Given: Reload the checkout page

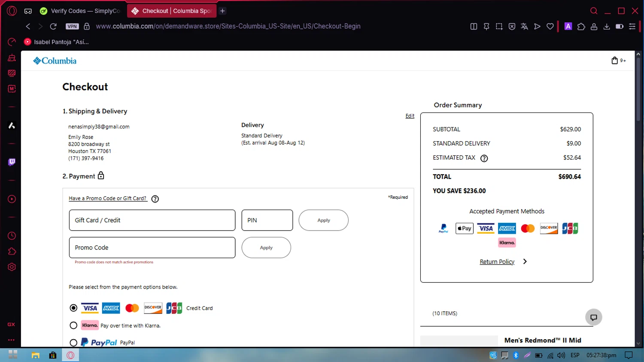Looking at the screenshot, I should pyautogui.click(x=53, y=26).
